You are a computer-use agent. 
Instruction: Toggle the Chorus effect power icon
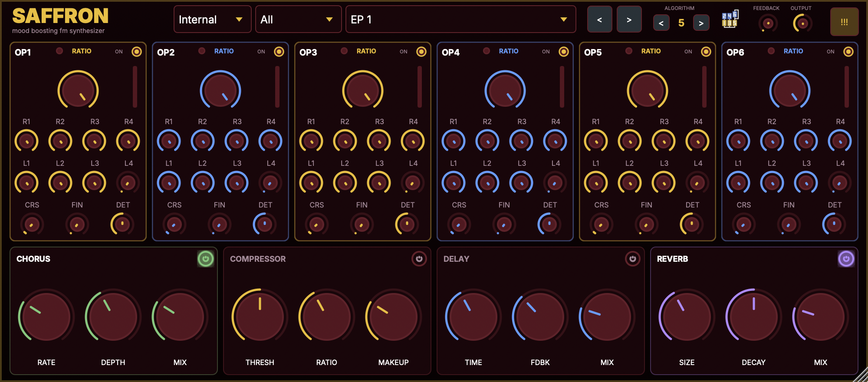[x=206, y=259]
